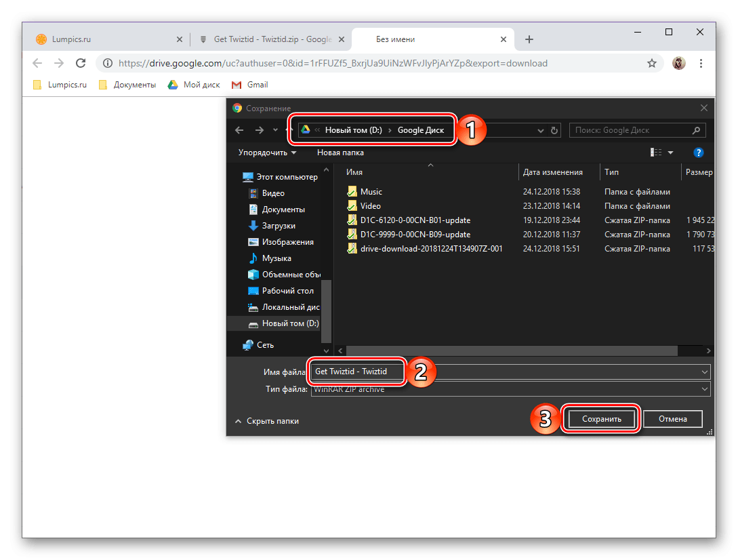Image resolution: width=738 pixels, height=560 pixels.
Task: Go back in save dialog navigation
Action: [239, 130]
